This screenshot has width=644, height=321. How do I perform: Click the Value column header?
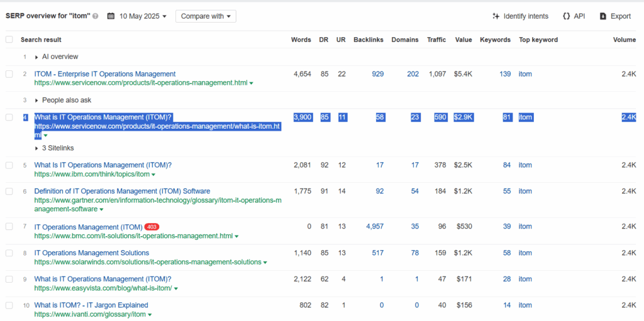coord(464,40)
